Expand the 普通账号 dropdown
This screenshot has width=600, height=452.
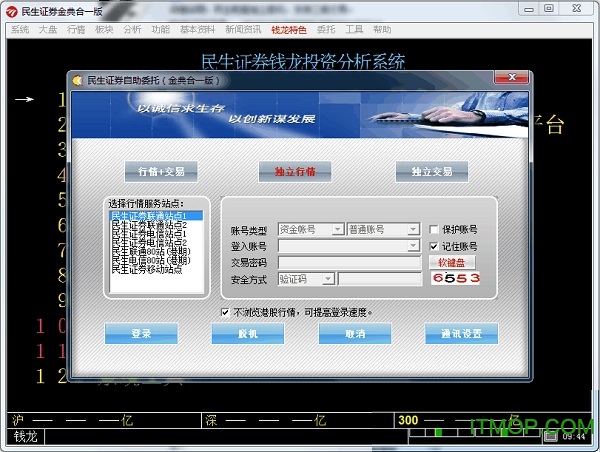tap(413, 229)
